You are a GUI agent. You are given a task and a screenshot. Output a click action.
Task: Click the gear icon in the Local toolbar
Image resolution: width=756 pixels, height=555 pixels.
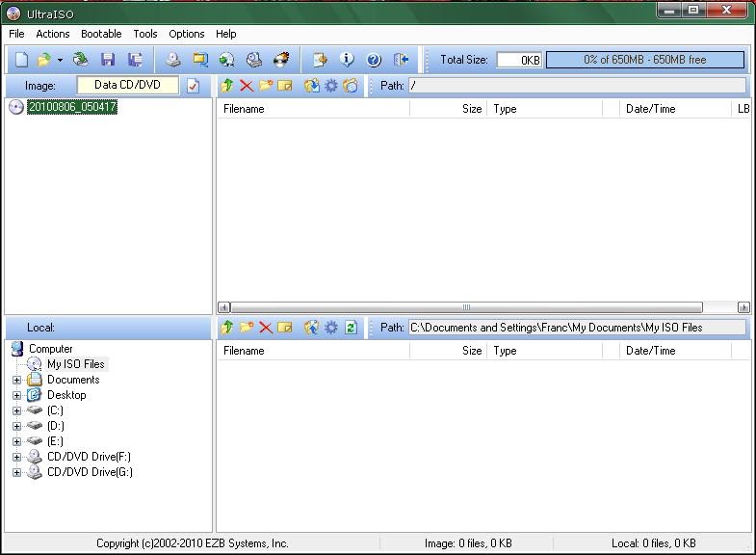tap(331, 328)
